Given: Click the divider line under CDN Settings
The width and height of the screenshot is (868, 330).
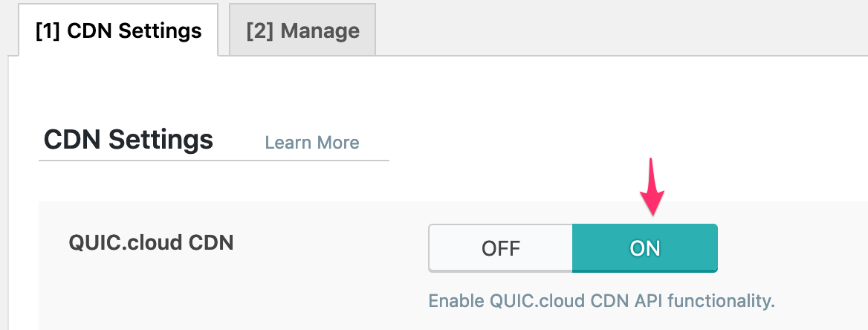Looking at the screenshot, I should 214,160.
